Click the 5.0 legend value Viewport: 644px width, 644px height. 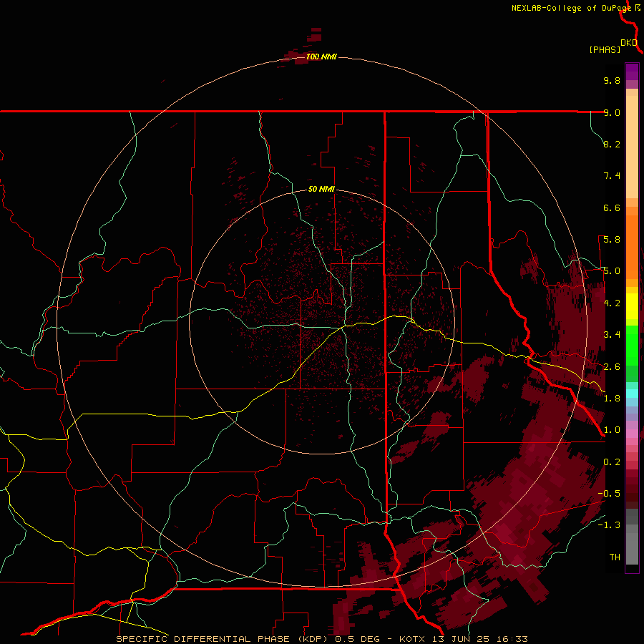612,271
